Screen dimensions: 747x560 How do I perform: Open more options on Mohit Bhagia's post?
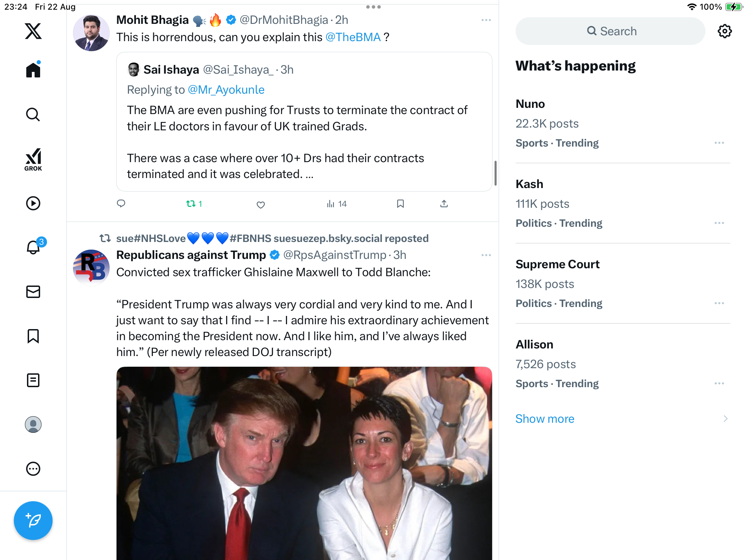(x=486, y=20)
